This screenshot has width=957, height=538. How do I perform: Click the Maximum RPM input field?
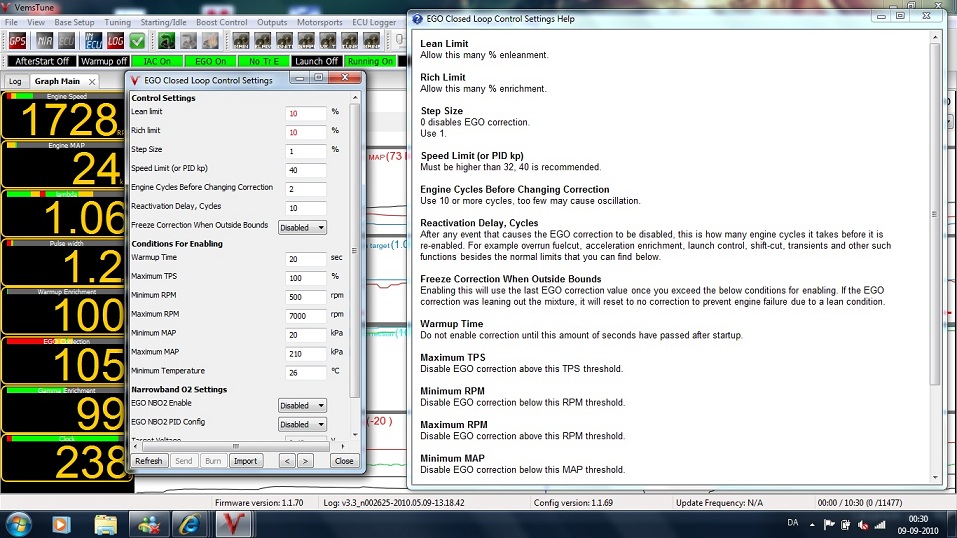(x=305, y=316)
